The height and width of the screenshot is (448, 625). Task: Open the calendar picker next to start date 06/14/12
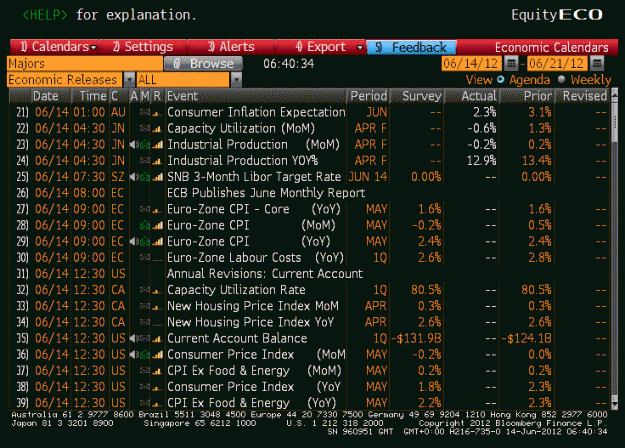(x=511, y=63)
